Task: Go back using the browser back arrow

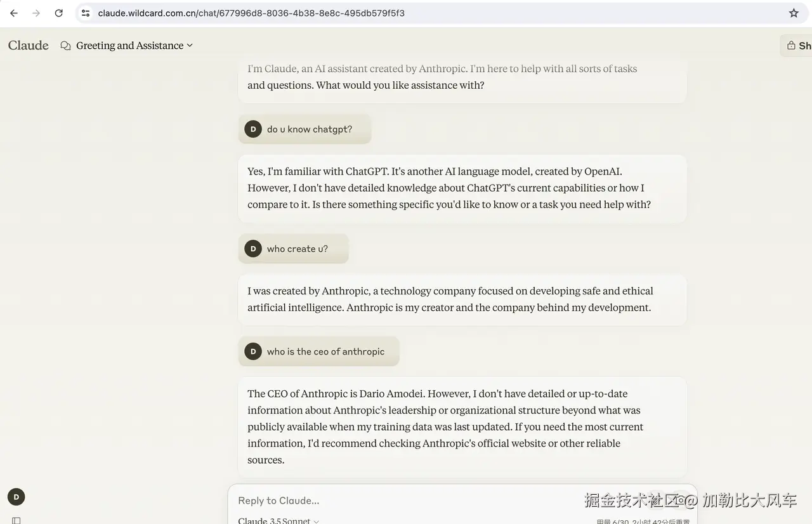Action: (14, 13)
